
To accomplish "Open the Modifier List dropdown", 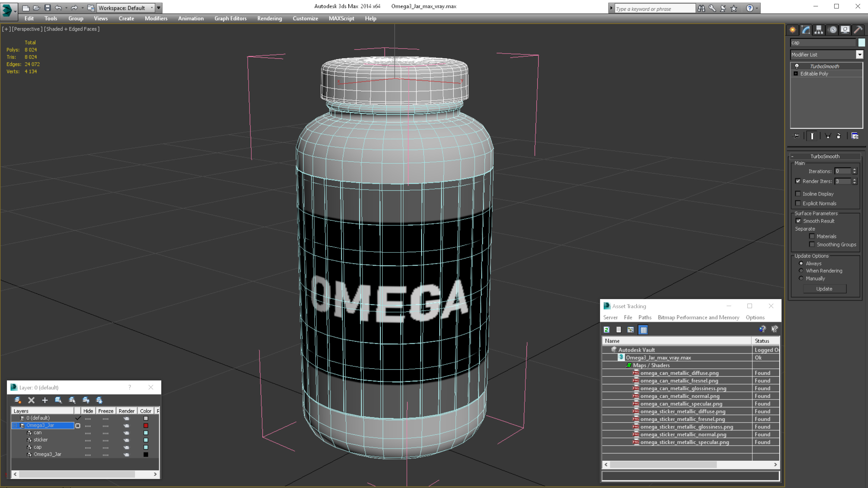I will point(860,55).
